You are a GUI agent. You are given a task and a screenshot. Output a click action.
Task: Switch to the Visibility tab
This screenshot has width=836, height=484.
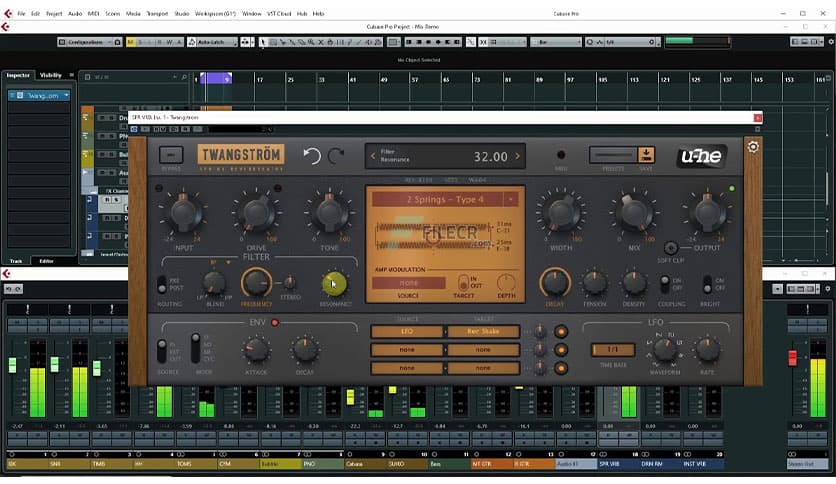pos(50,75)
